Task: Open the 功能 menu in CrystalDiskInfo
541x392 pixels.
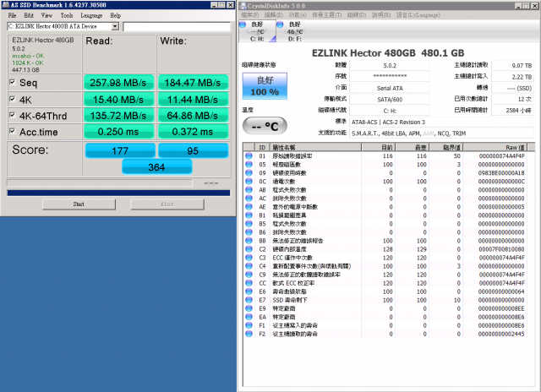Action: pyautogui.click(x=298, y=15)
